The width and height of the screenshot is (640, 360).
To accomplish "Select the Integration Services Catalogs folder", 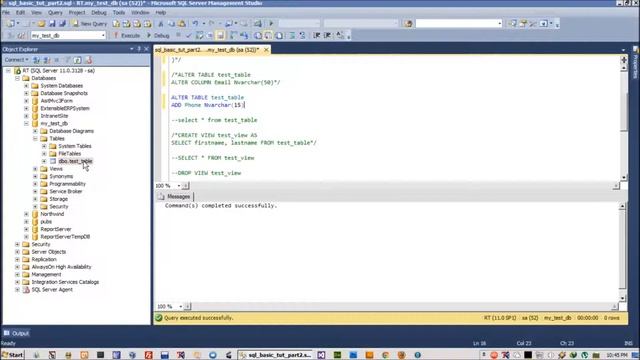I will tap(65, 282).
